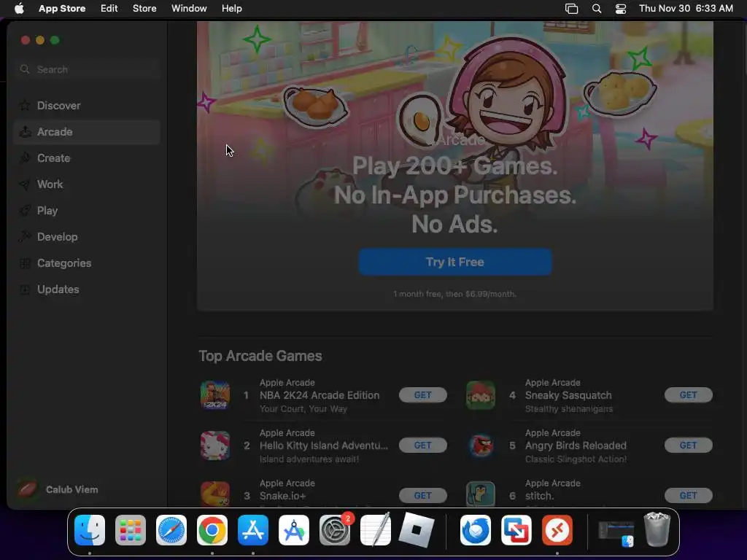
Task: Open the Calub Viem account profile
Action: (x=58, y=489)
